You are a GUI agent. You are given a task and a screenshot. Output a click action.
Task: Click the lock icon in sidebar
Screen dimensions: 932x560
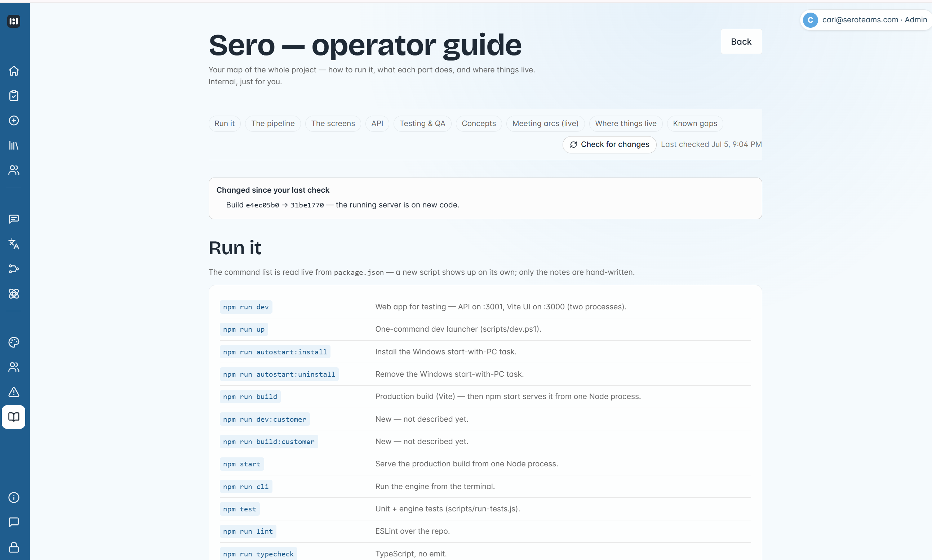[x=14, y=547]
